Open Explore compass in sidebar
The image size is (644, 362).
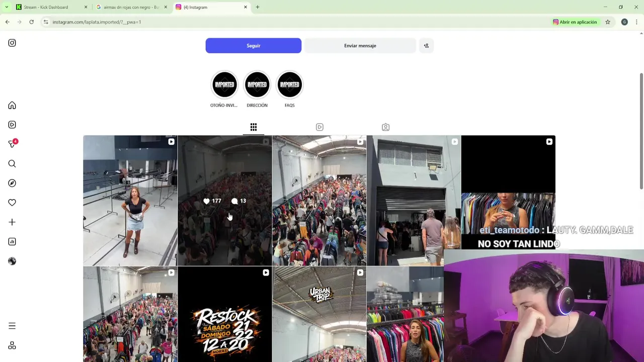[12, 183]
